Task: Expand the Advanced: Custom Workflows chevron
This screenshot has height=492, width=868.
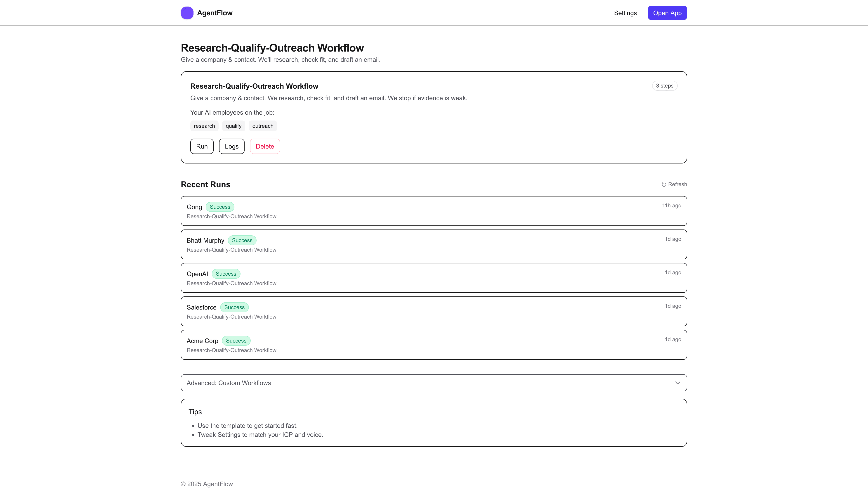Action: point(677,383)
